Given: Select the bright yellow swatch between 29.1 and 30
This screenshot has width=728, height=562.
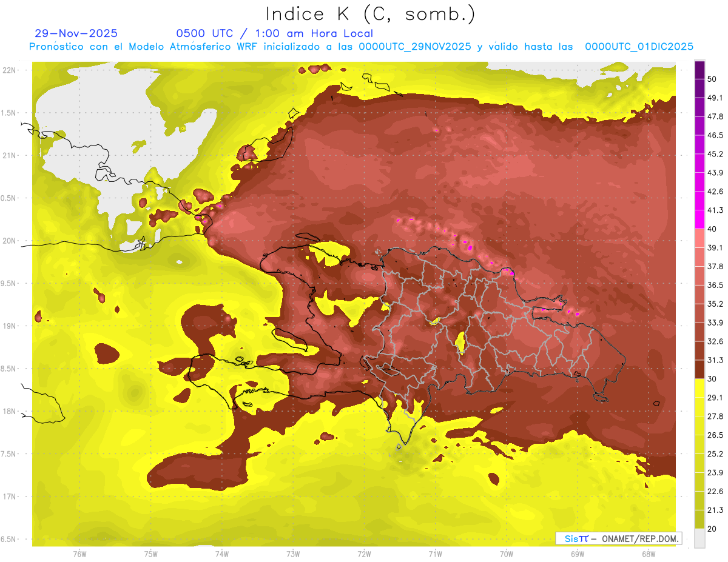Looking at the screenshot, I should pos(699,388).
